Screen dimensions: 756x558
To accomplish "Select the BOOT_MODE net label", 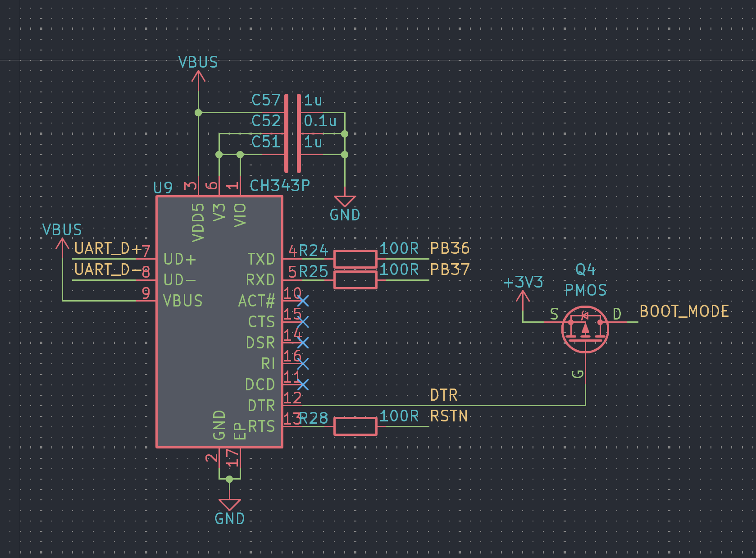I will [684, 311].
